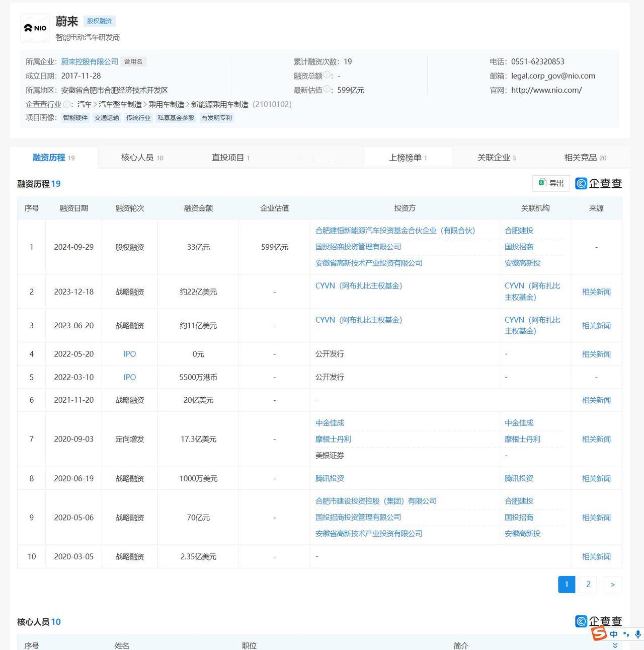Open the 相关竞品 tab
The height and width of the screenshot is (650, 644).
(585, 158)
